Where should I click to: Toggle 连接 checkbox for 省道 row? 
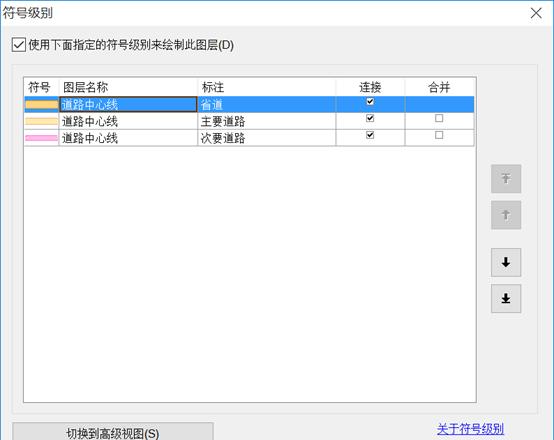(x=370, y=102)
